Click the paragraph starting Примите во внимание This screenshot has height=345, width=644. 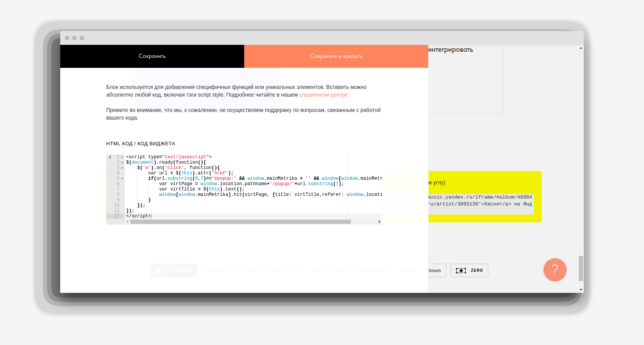[243, 114]
